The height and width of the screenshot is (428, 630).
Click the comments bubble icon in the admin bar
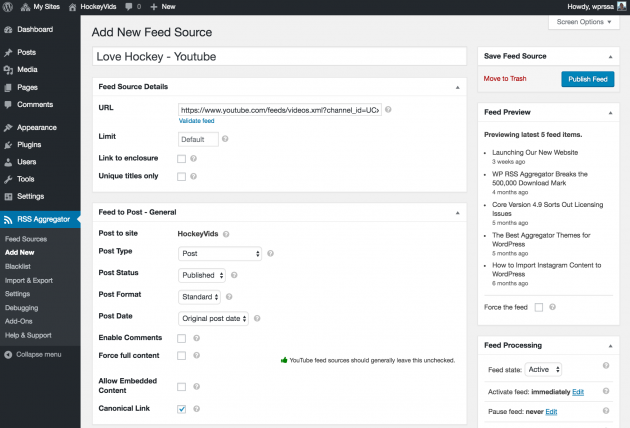129,7
